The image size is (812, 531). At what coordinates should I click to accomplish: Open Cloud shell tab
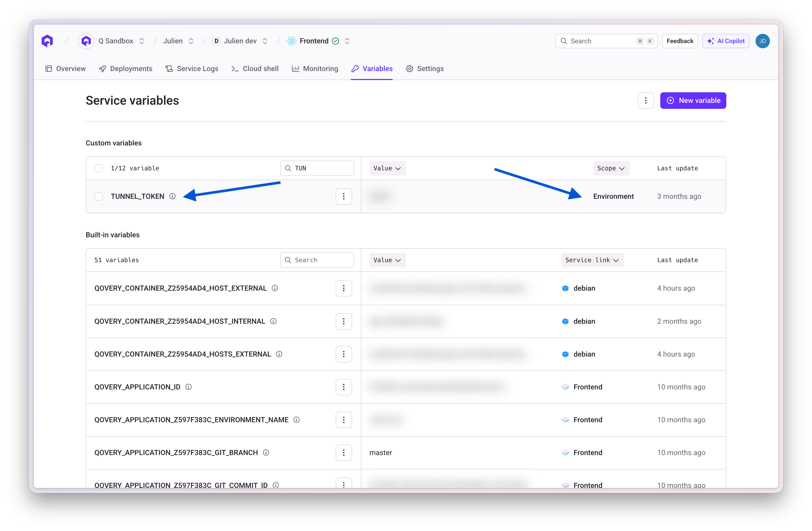tap(255, 68)
